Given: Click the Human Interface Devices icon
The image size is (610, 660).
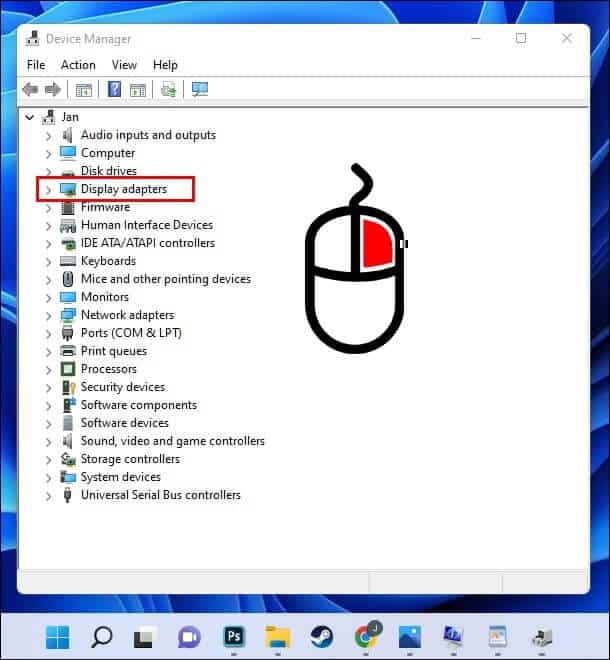Looking at the screenshot, I should click(68, 225).
